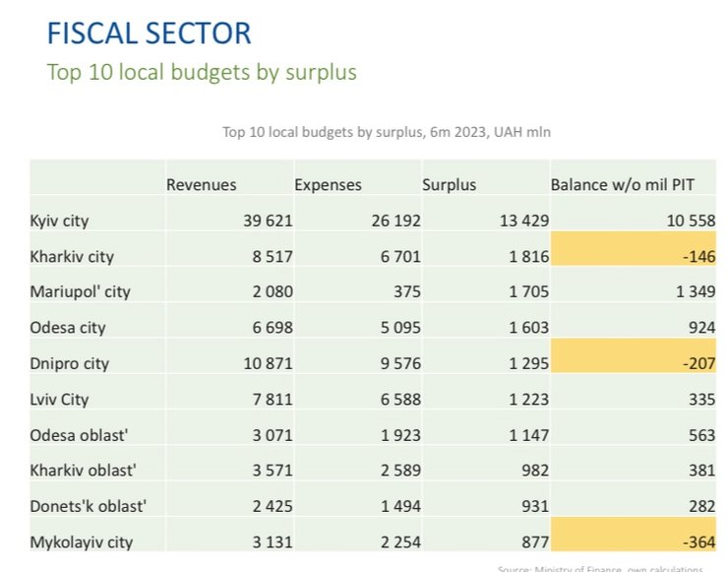This screenshot has height=572, width=728.
Task: Click the highlighted -207 Dnipro city balance cell
Action: point(634,363)
